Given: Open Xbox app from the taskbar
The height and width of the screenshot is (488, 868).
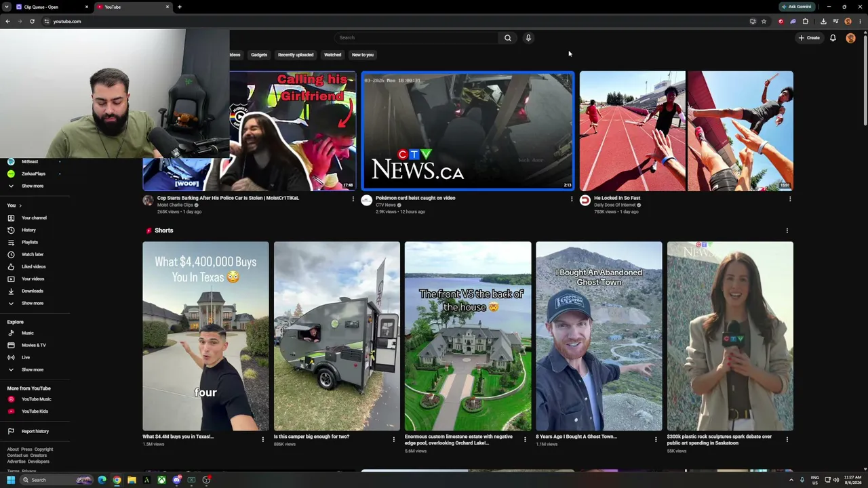Looking at the screenshot, I should click(x=161, y=480).
